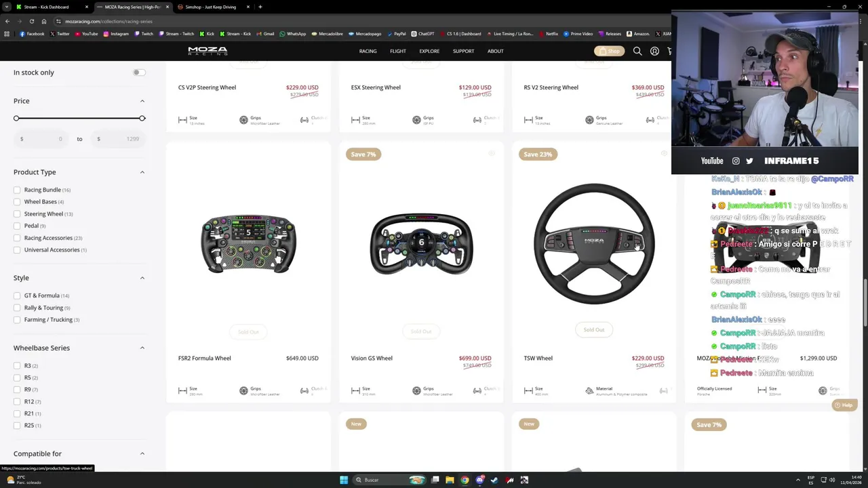The height and width of the screenshot is (488, 868).
Task: Reload the page with browser refresh icon
Action: tap(31, 21)
